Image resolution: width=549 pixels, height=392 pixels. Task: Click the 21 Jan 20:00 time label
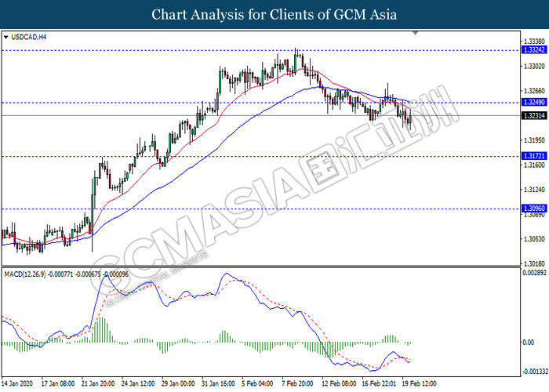tap(98, 384)
